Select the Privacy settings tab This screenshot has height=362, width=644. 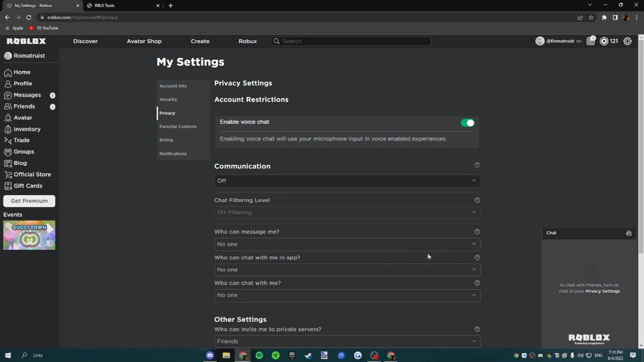click(183, 113)
